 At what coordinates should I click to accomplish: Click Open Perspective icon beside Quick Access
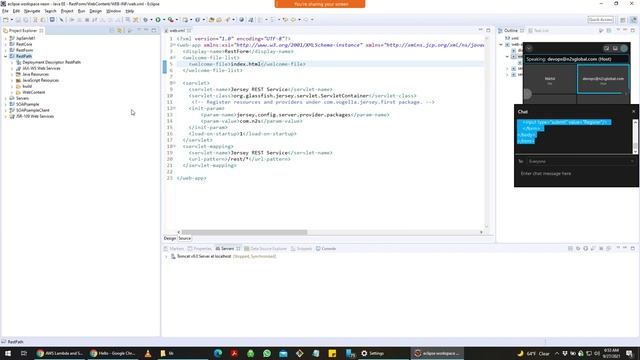click(x=623, y=20)
